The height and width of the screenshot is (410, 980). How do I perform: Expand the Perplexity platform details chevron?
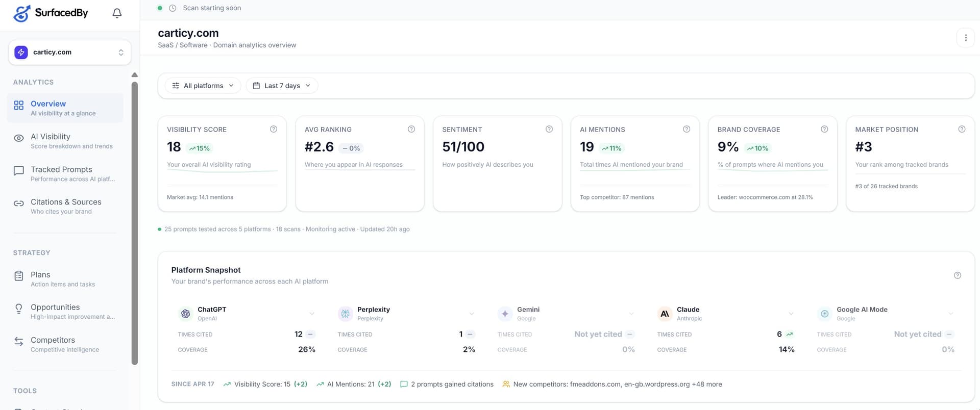coord(472,314)
